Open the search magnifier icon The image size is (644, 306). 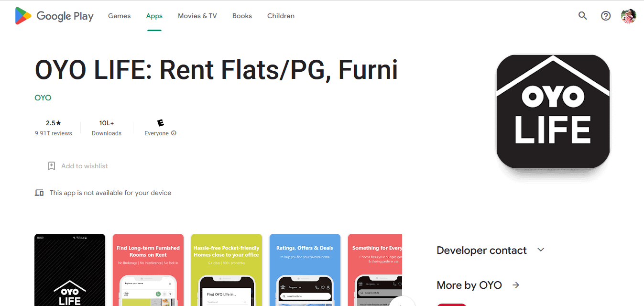(x=582, y=16)
